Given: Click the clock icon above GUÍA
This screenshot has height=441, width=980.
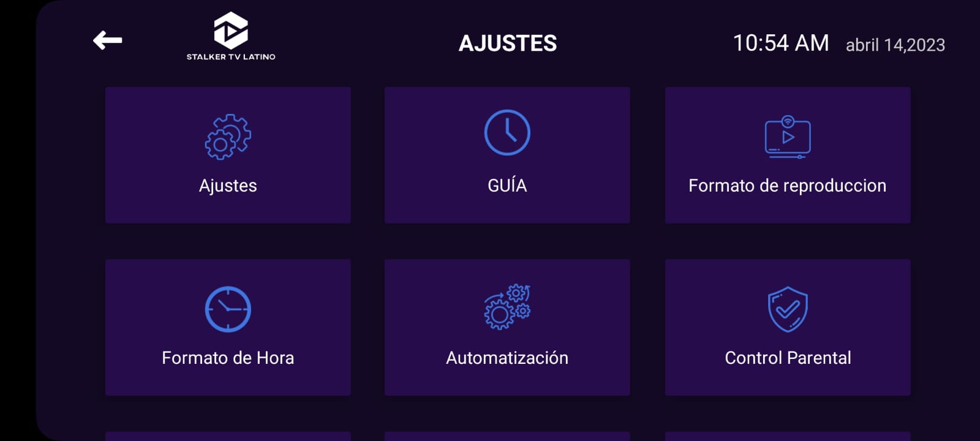Looking at the screenshot, I should pyautogui.click(x=507, y=133).
